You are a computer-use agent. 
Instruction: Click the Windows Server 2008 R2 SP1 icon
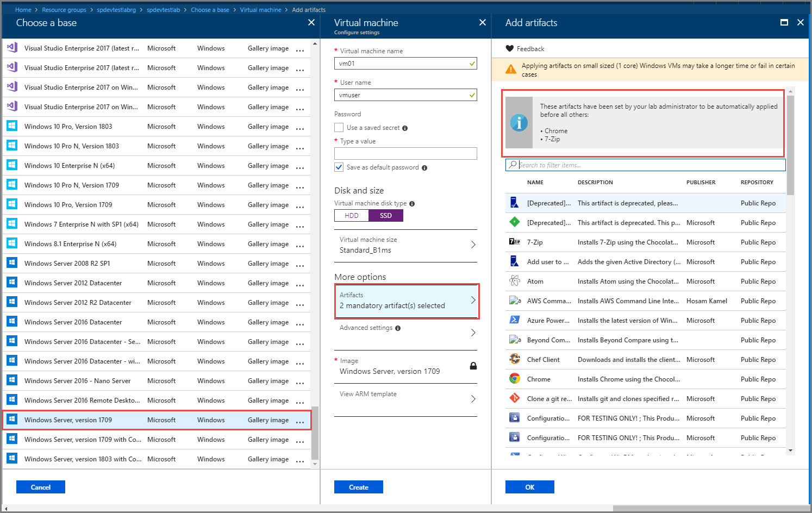(12, 263)
